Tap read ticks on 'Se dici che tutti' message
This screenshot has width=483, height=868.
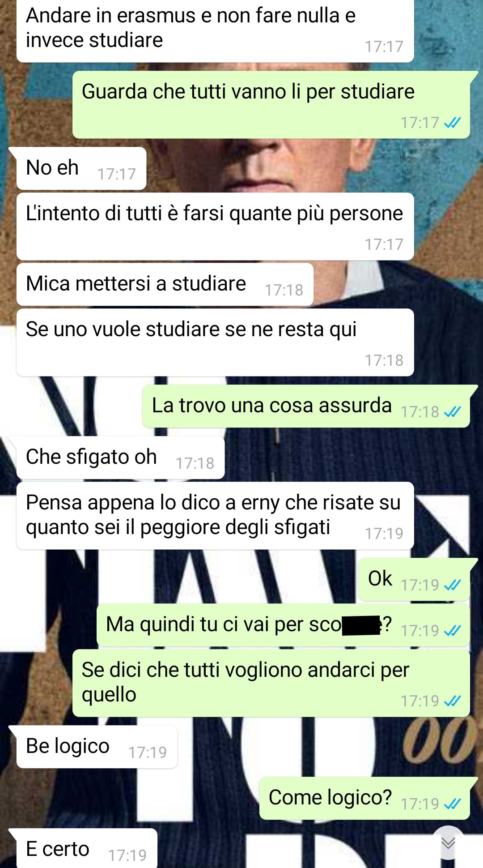pos(452,701)
